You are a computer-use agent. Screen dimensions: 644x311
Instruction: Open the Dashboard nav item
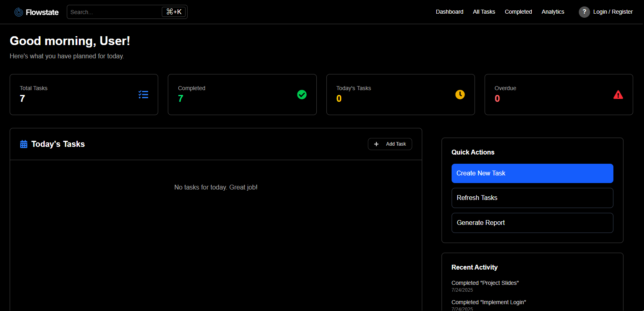(x=449, y=12)
